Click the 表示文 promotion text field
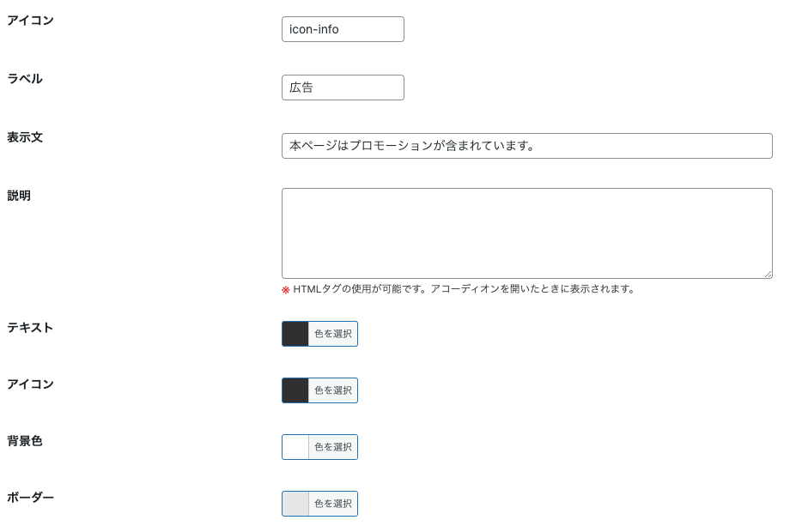 527,146
